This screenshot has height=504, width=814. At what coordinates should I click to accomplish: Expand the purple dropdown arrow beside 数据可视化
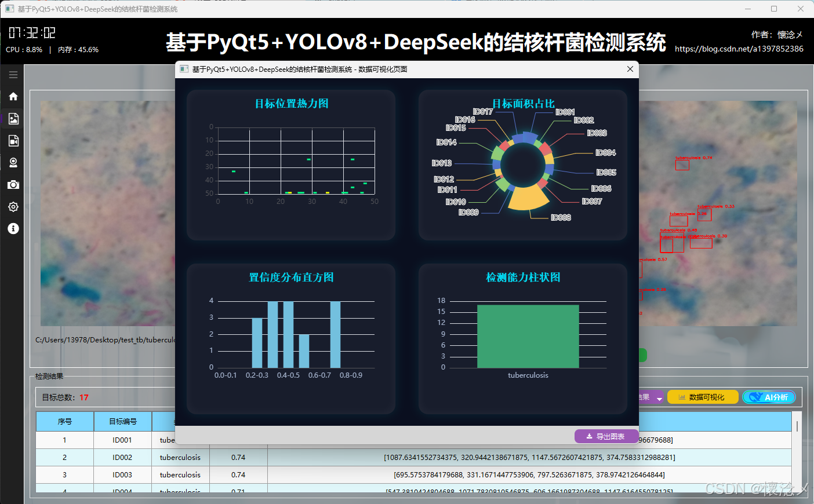point(659,398)
